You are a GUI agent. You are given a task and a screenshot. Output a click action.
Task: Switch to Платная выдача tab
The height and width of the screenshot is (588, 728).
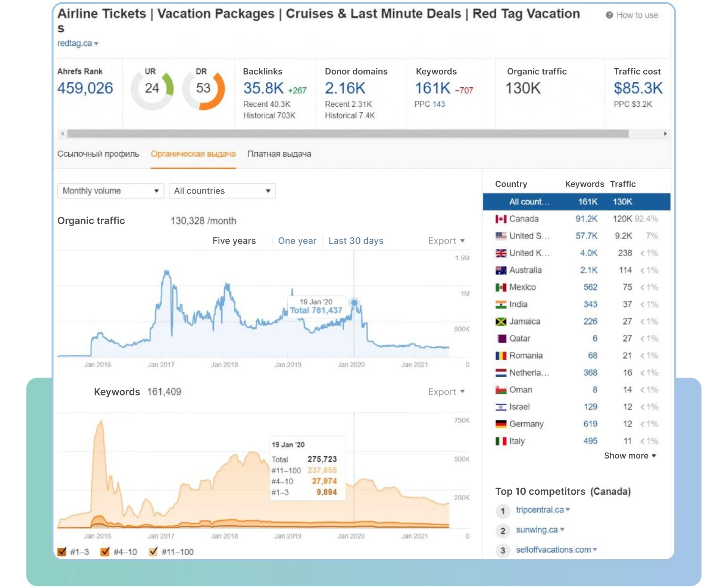278,154
